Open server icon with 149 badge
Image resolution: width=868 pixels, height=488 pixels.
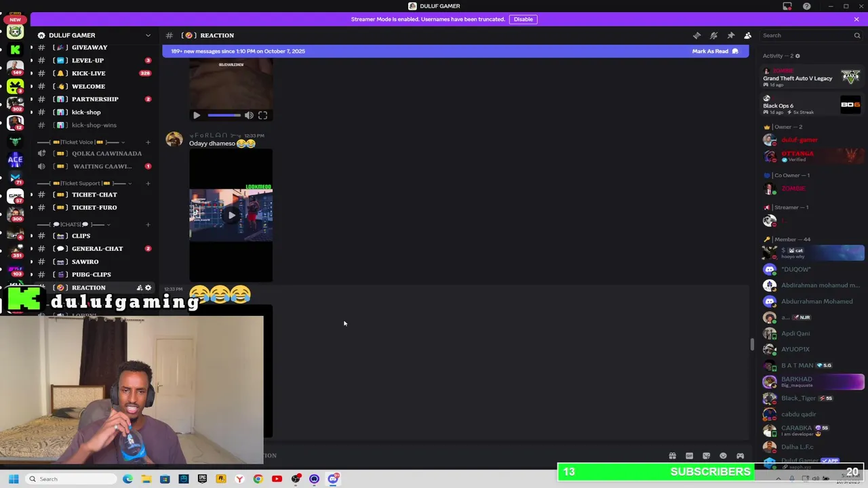pyautogui.click(x=15, y=68)
